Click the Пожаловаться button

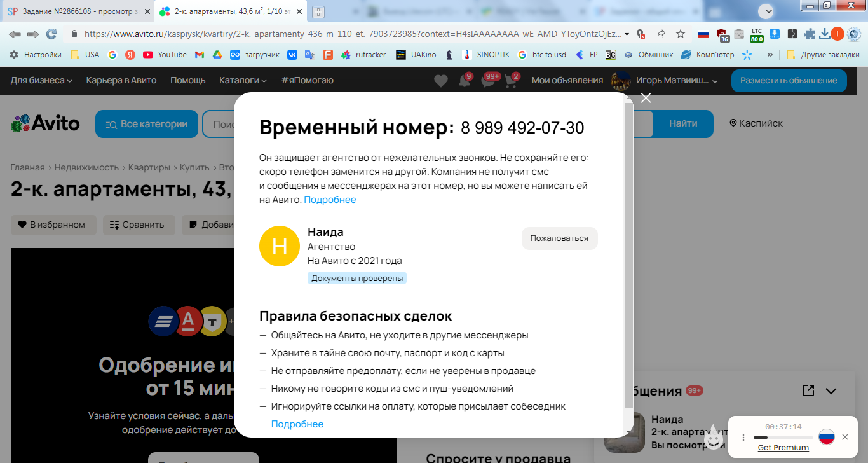click(559, 238)
